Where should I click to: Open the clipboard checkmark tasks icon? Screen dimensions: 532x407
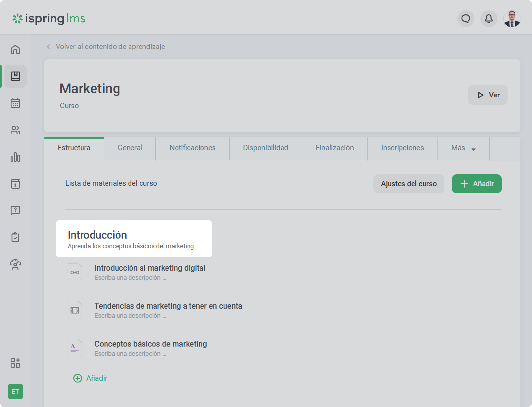[15, 237]
